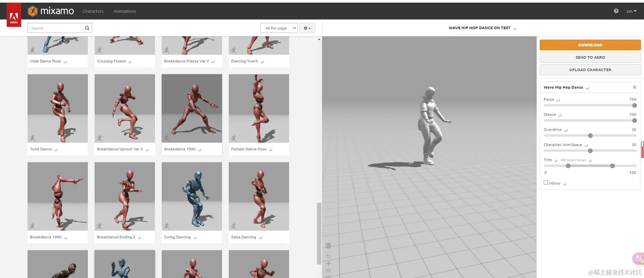Click the animation icon on Crossleg Freeze
Viewport: 644px width, 278px height.
pyautogui.click(x=99, y=50)
